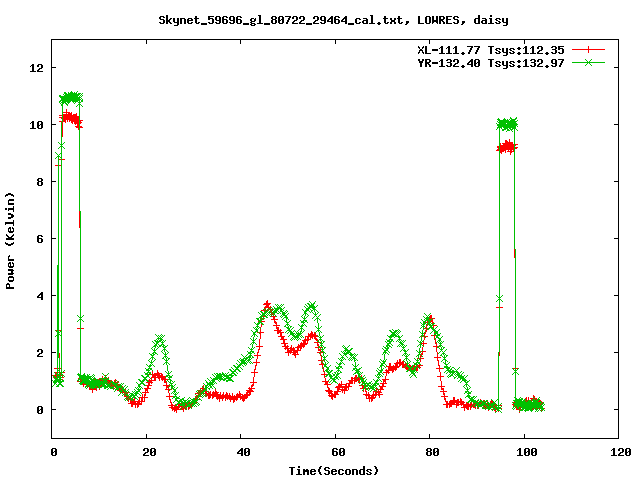The height and width of the screenshot is (480, 640).
Task: Click the green YR legend line sample
Action: [x=588, y=62]
